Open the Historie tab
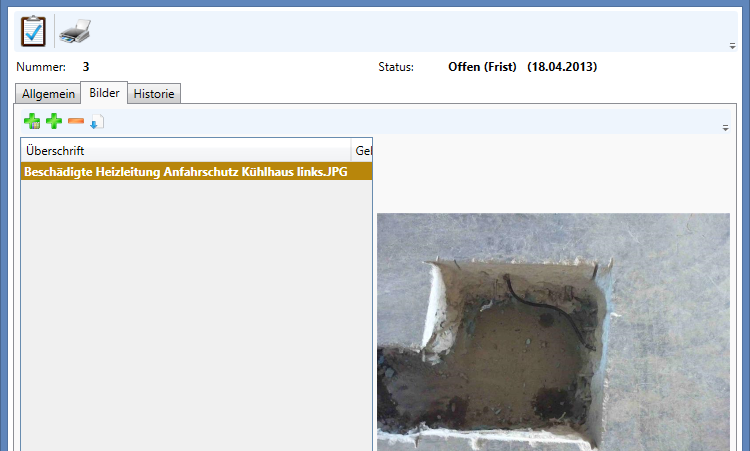Viewport: 750px width, 451px height. point(154,94)
